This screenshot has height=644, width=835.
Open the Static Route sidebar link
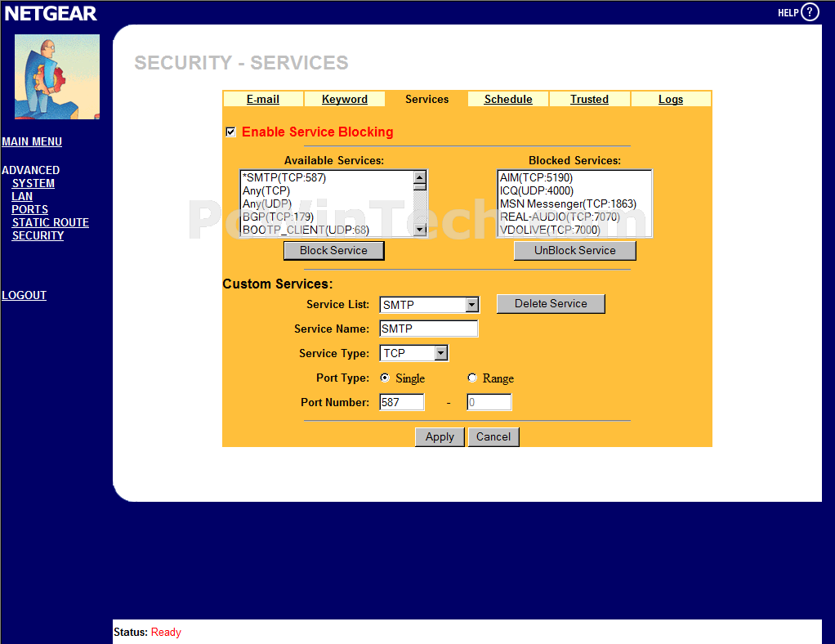[51, 222]
